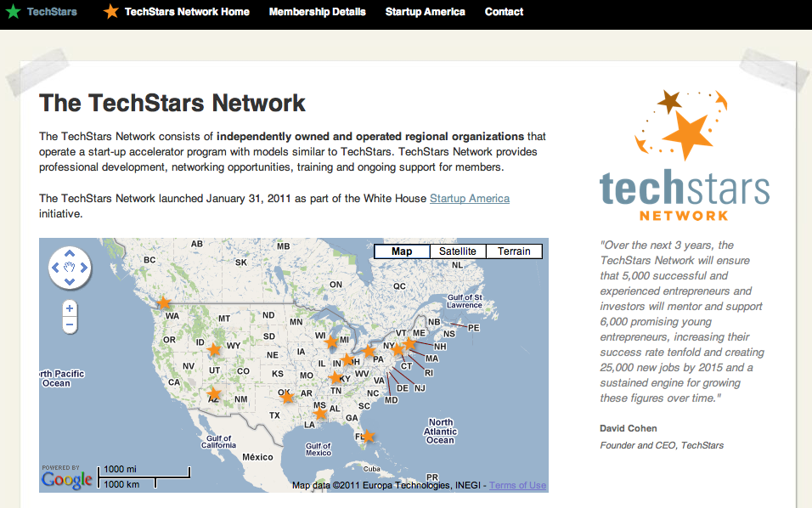Screen dimensions: 812x508
Task: Click the hand icon in the pan control
Action: point(70,268)
